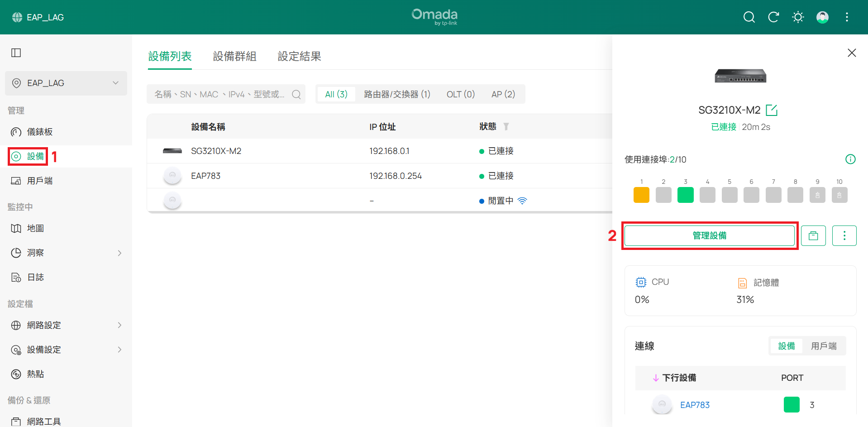Select the AP (2) filter
The height and width of the screenshot is (427, 868).
click(x=503, y=94)
